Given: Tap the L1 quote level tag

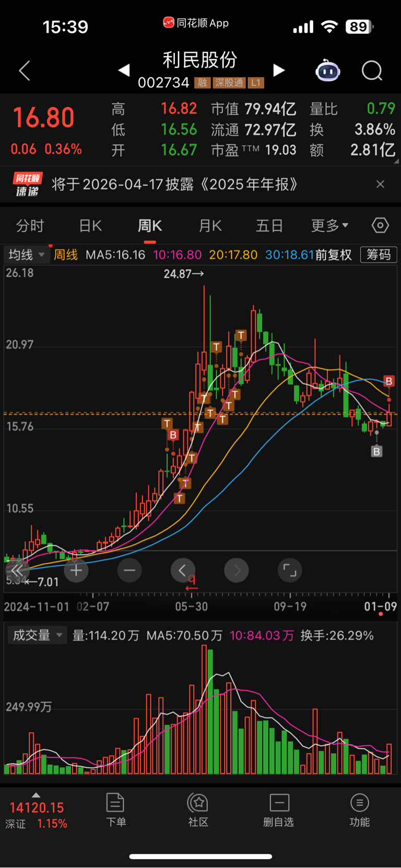Looking at the screenshot, I should click(x=256, y=83).
